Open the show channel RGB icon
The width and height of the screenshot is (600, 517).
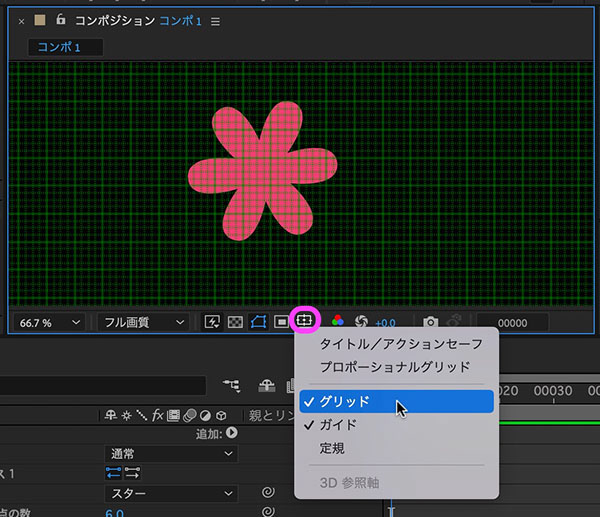click(338, 321)
